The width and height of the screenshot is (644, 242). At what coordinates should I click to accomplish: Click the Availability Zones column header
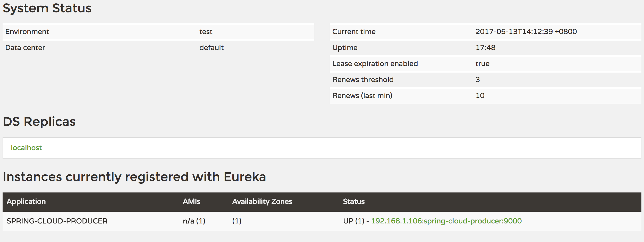click(262, 201)
